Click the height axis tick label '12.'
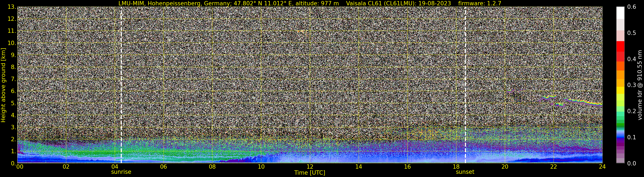644x177 pixels. click(x=12, y=19)
